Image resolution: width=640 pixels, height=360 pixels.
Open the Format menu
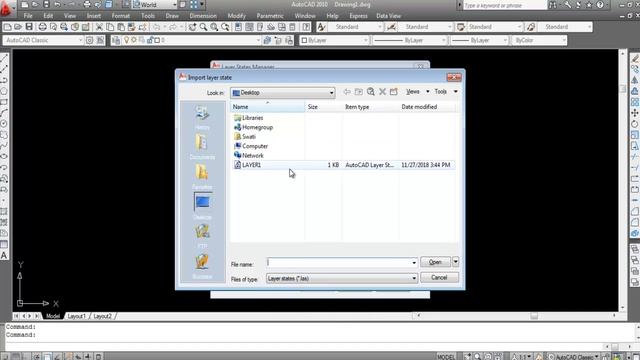[121, 16]
